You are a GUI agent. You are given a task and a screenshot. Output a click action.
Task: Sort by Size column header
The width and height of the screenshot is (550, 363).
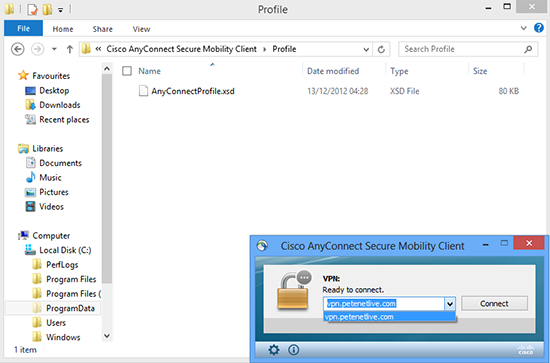(x=480, y=71)
